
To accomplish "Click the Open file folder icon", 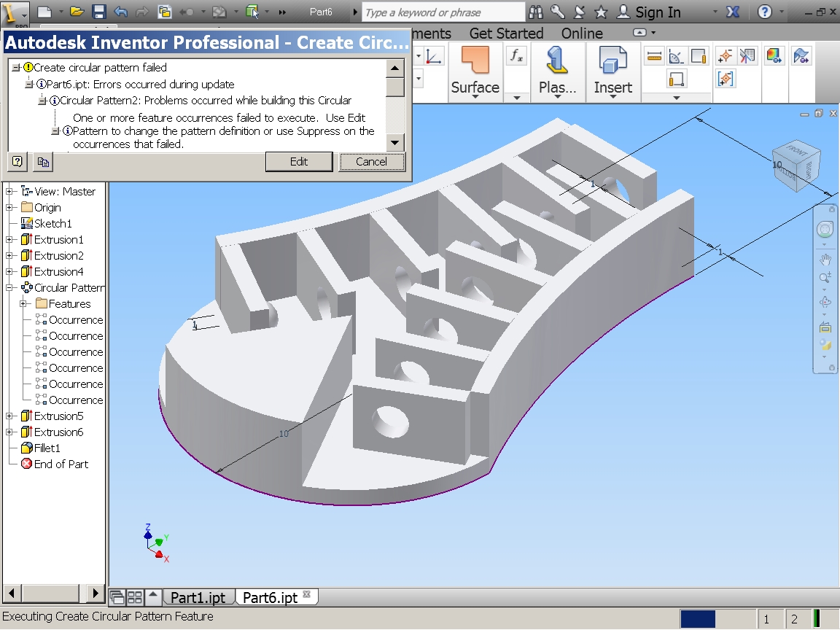I will 77,12.
